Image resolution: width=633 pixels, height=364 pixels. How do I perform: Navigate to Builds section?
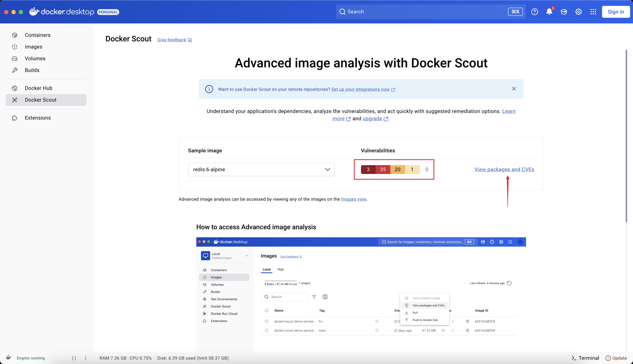(x=46, y=70)
